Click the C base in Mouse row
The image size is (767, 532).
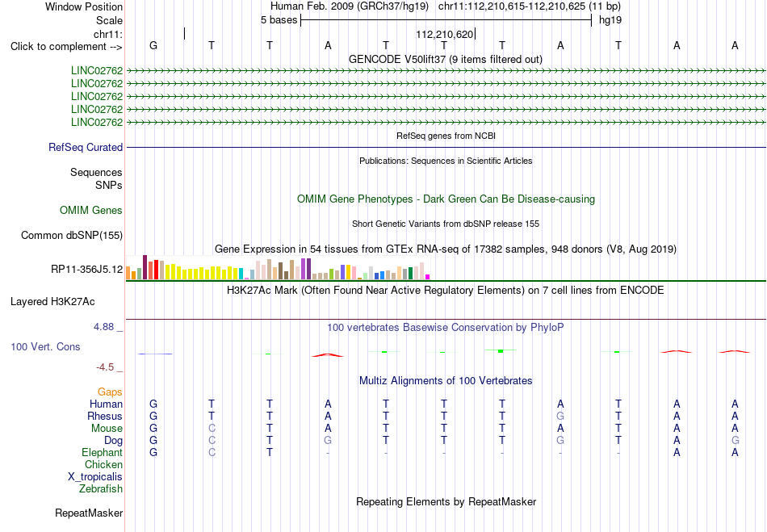click(x=212, y=429)
